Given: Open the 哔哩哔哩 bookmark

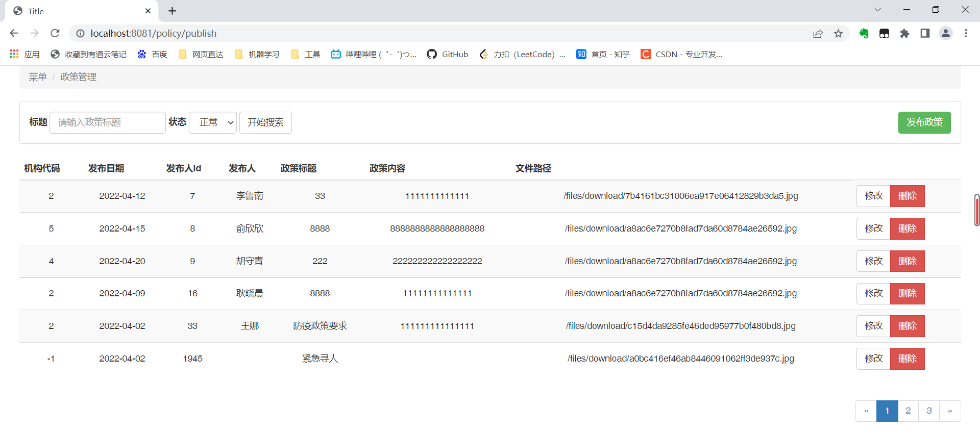Looking at the screenshot, I should click(x=374, y=54).
